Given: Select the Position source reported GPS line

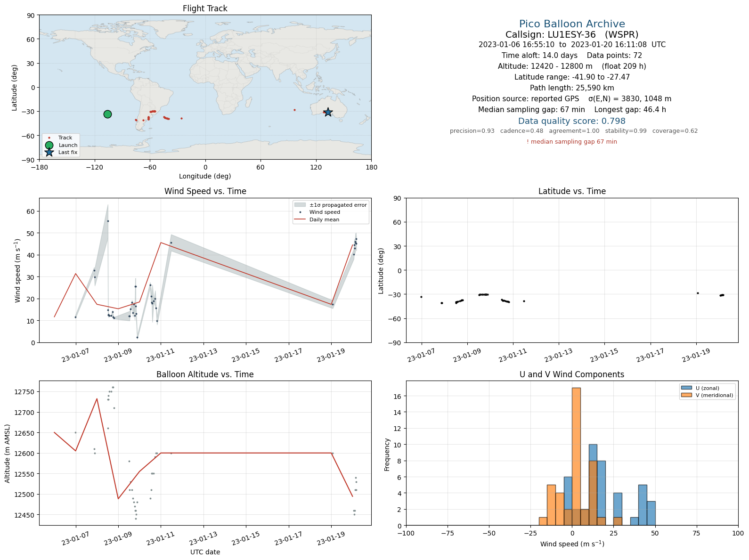Looking at the screenshot, I should 572,99.
